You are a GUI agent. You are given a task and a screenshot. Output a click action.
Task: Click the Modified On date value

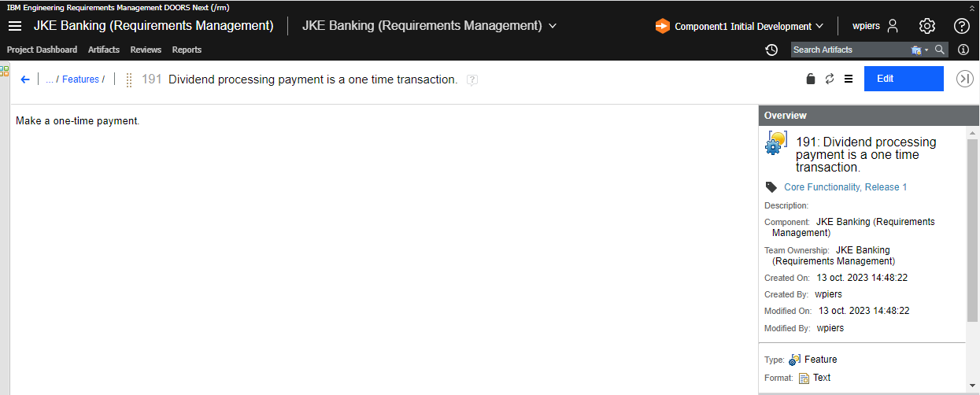(x=864, y=312)
